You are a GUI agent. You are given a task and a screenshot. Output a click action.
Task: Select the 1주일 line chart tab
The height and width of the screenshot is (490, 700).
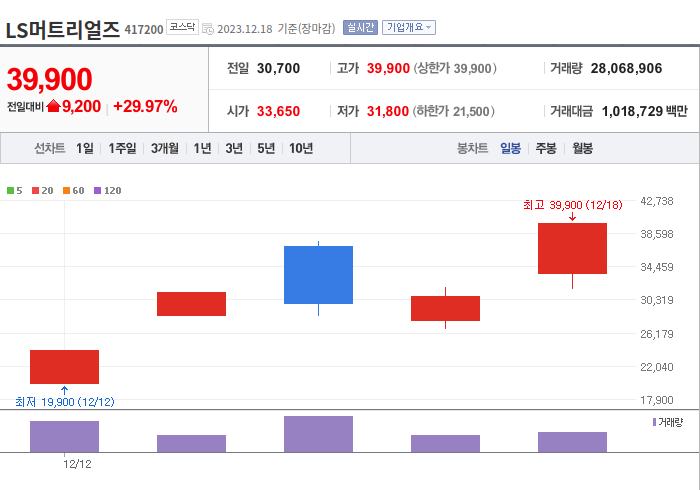pyautogui.click(x=122, y=148)
